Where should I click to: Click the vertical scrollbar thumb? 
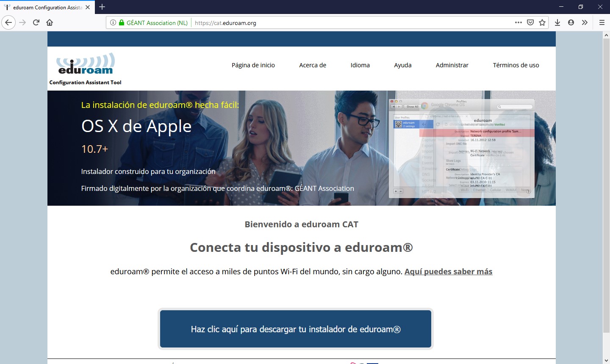coord(606,186)
